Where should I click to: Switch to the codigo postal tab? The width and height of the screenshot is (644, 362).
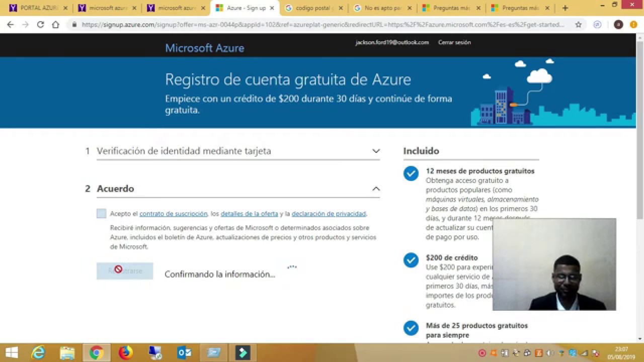[x=314, y=8]
